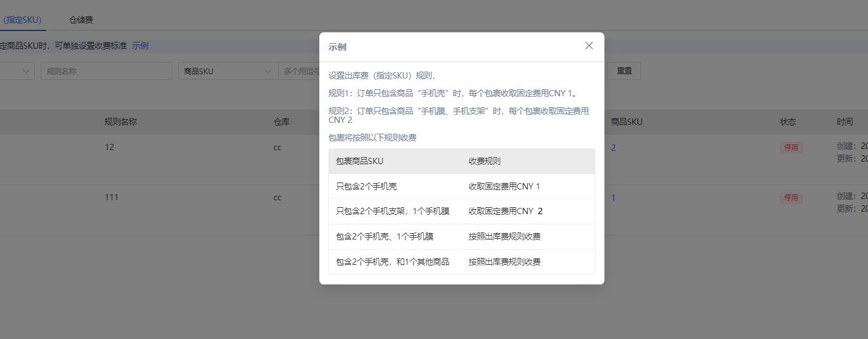Screen dimensions: 868x339
Task: Click row 只包含2个手机壳
Action: [x=462, y=186]
